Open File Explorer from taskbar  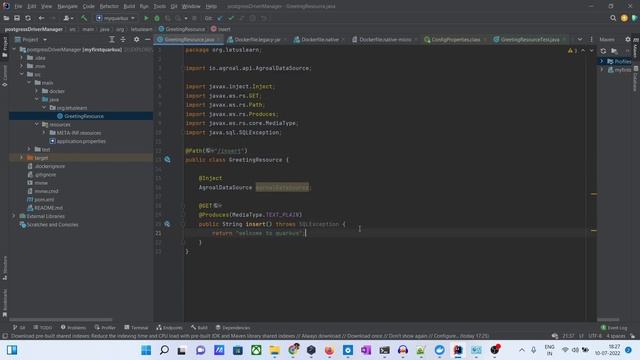274,350
